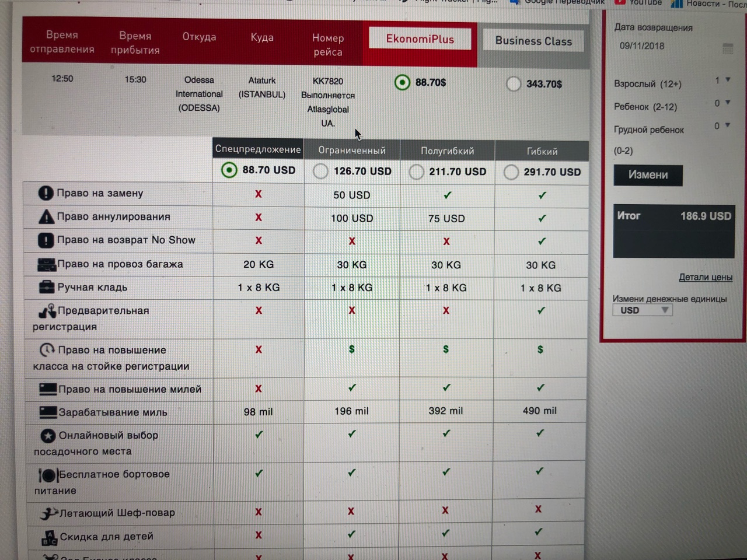Select the 211.70 USD Полугибкий fare
Image resolution: width=747 pixels, height=560 pixels.
tap(416, 172)
